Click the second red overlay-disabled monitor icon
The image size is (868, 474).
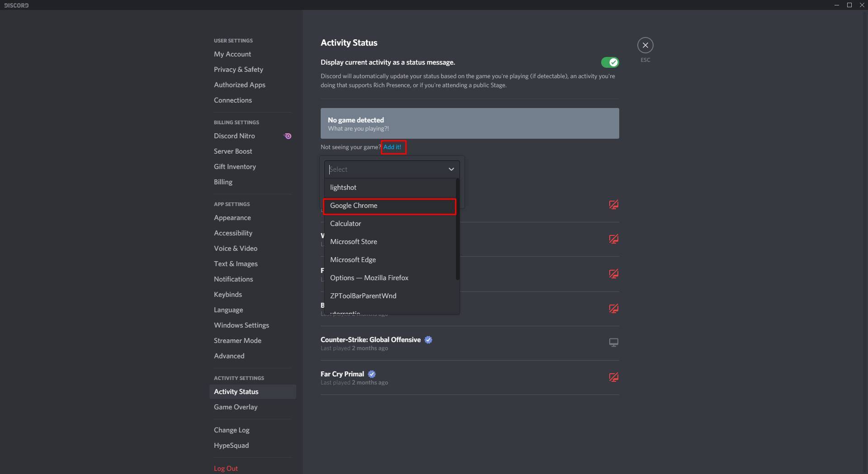click(613, 239)
